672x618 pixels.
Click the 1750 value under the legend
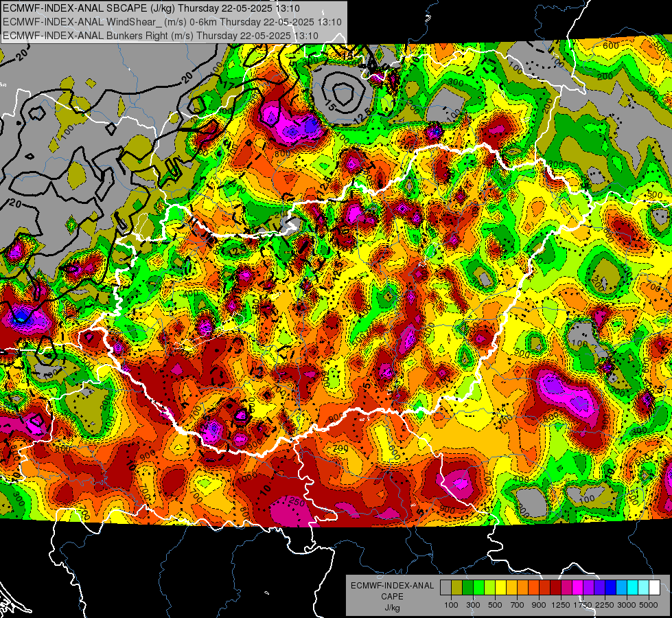click(x=583, y=605)
